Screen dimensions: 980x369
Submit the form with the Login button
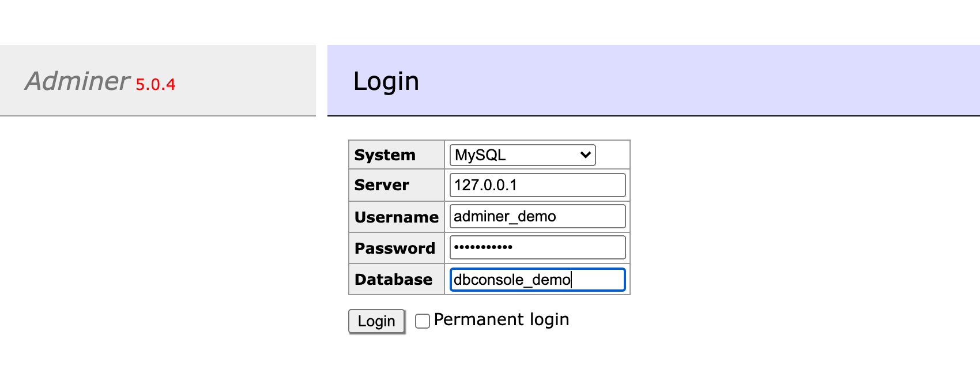376,321
